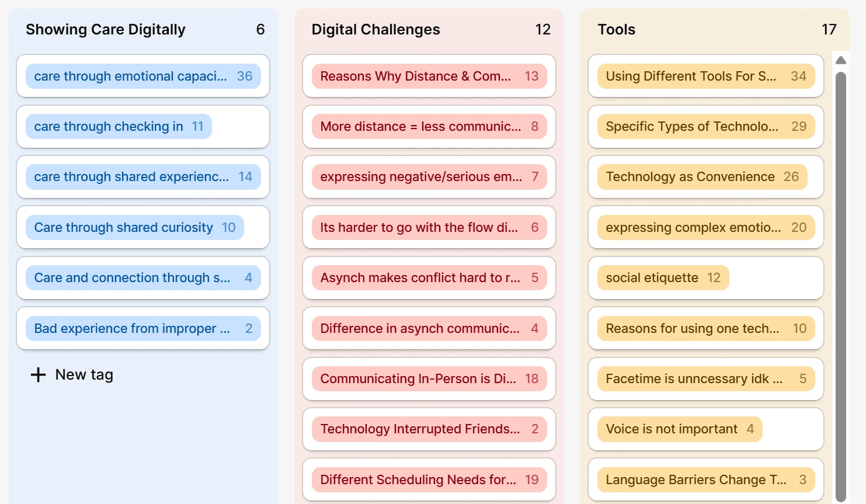The image size is (866, 504).
Task: Select 'Language Barriers Change T...' tag
Action: pyautogui.click(x=706, y=480)
